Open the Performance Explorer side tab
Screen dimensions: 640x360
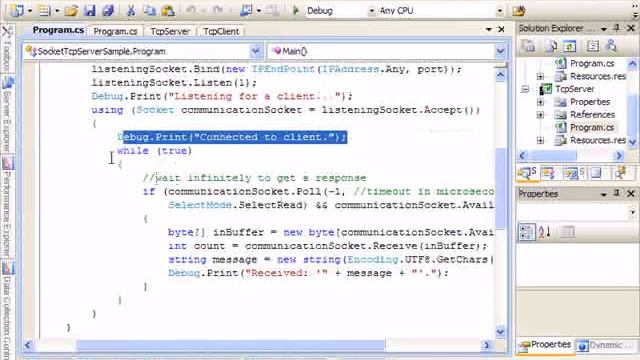pos(7,207)
